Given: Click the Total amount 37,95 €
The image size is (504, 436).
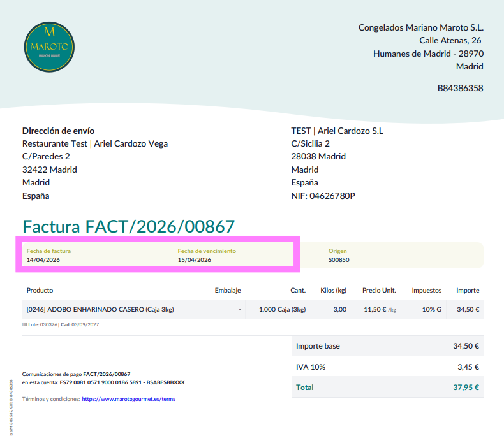Looking at the screenshot, I should (x=466, y=387).
